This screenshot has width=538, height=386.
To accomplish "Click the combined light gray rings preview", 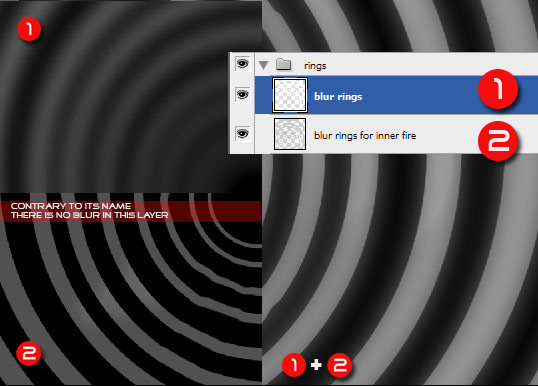I will tap(400, 269).
